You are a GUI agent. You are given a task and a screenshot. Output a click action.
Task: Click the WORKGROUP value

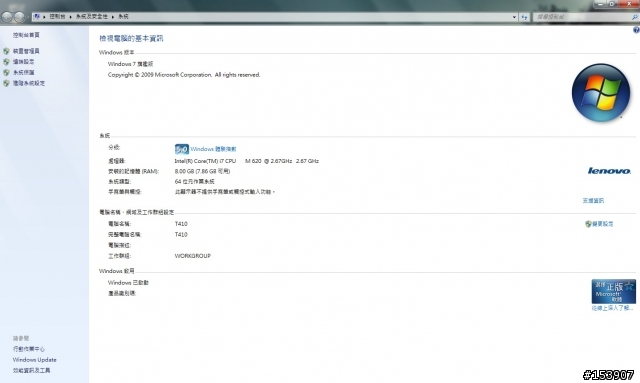[x=193, y=256]
